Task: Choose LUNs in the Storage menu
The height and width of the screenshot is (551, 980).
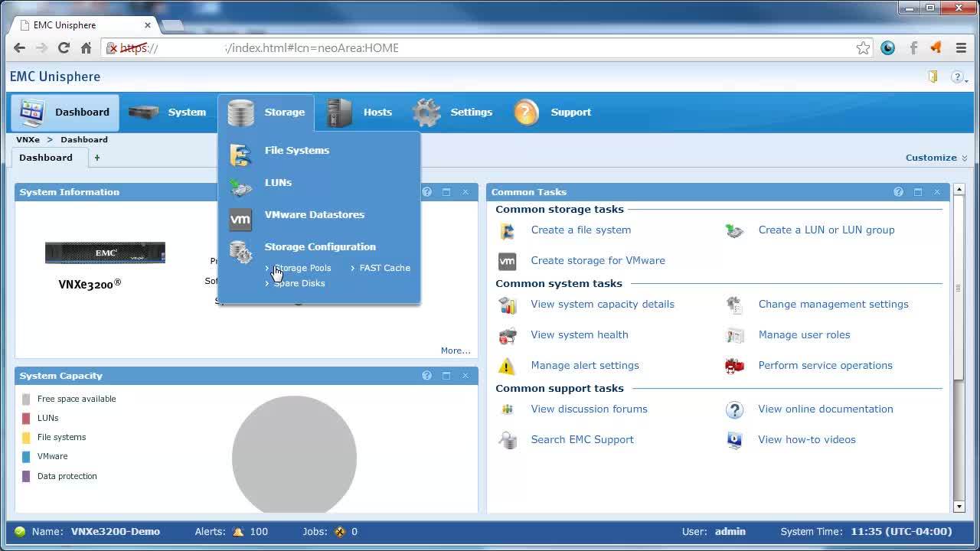Action: tap(278, 182)
